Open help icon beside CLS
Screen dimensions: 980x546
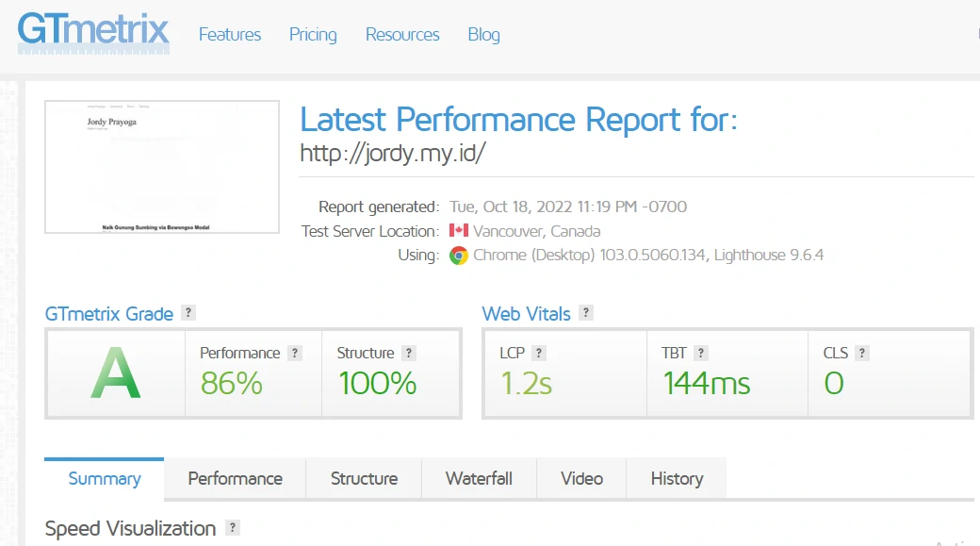tap(862, 353)
